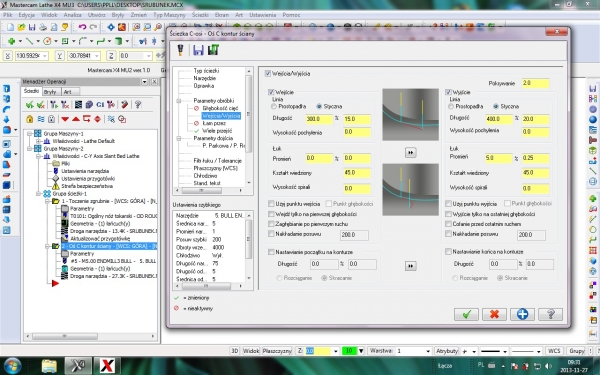Toggle the Wejście section checkbox
Image resolution: width=600 pixels, height=375 pixels.
click(x=271, y=92)
